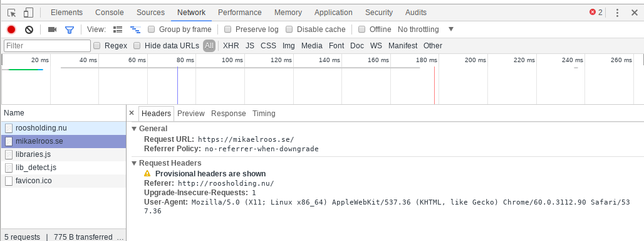Filter requests by Img
Screen dimensions: 644x241
pyautogui.click(x=288, y=46)
